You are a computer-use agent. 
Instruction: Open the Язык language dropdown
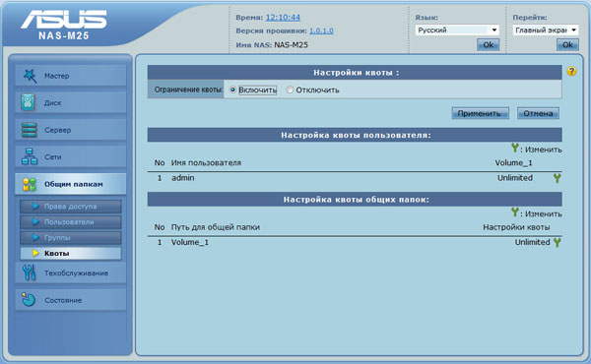(x=457, y=30)
